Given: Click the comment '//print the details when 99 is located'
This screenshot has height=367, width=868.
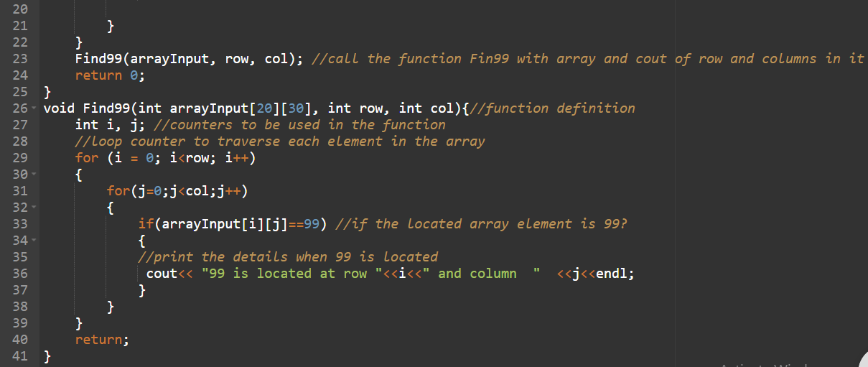Looking at the screenshot, I should (x=287, y=257).
